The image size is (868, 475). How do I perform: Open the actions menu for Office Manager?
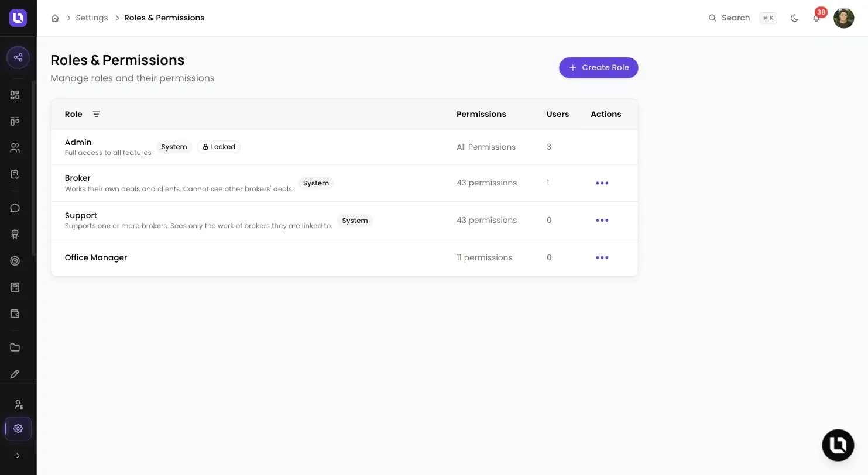click(602, 257)
